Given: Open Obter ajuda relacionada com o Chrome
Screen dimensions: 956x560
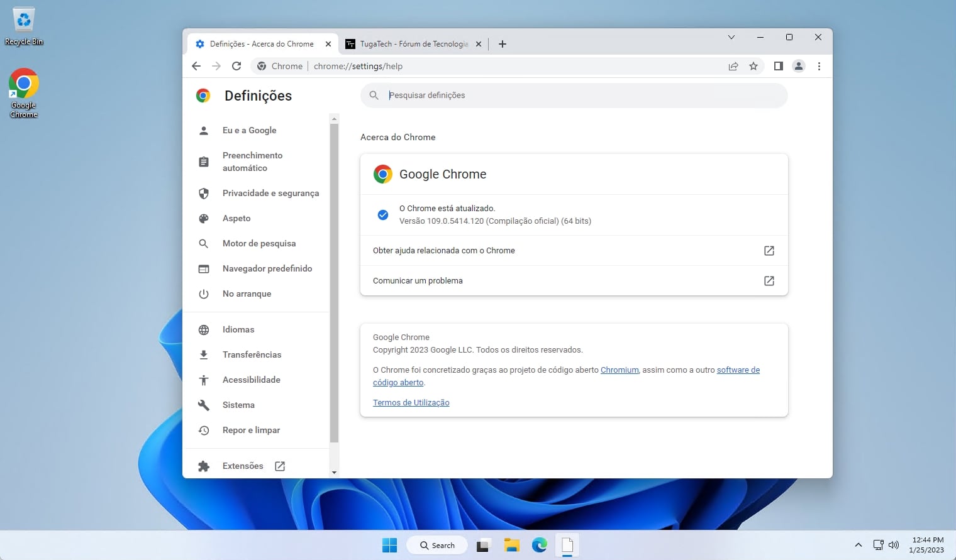Looking at the screenshot, I should 574,250.
